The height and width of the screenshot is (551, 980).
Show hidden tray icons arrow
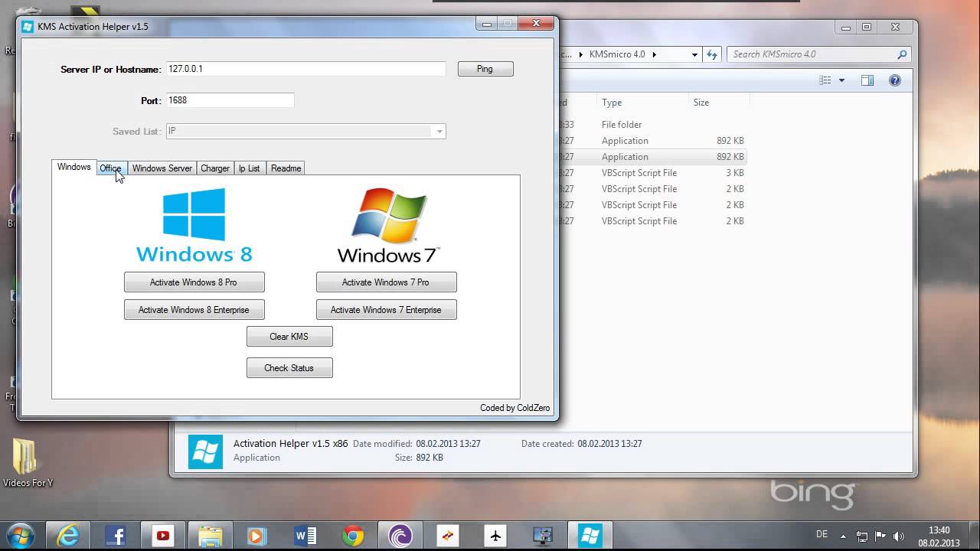844,536
